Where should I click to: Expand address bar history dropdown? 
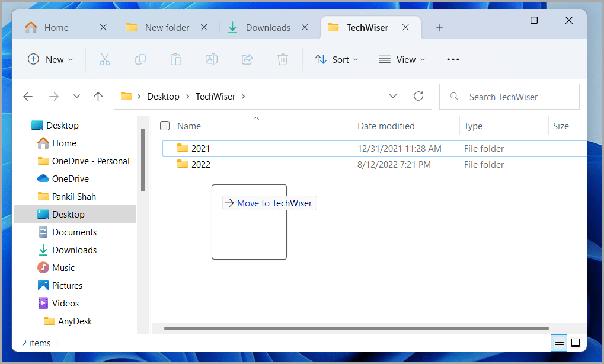pyautogui.click(x=392, y=96)
